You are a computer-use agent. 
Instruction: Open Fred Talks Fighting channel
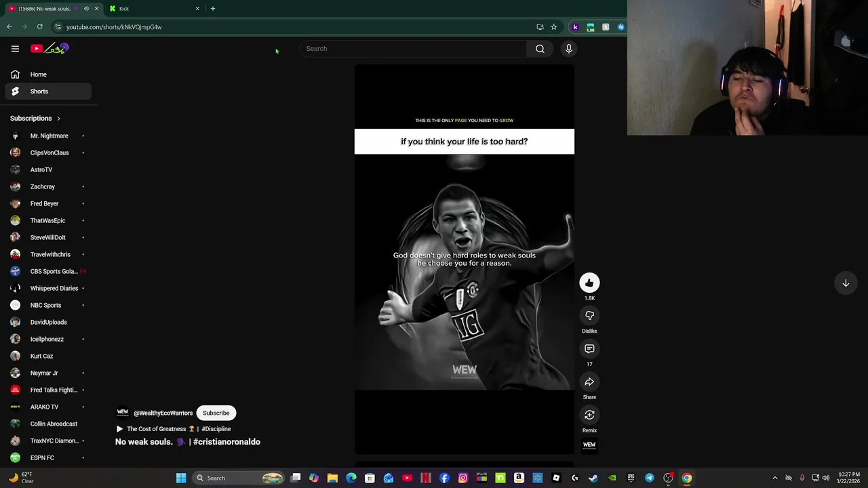tap(48, 390)
